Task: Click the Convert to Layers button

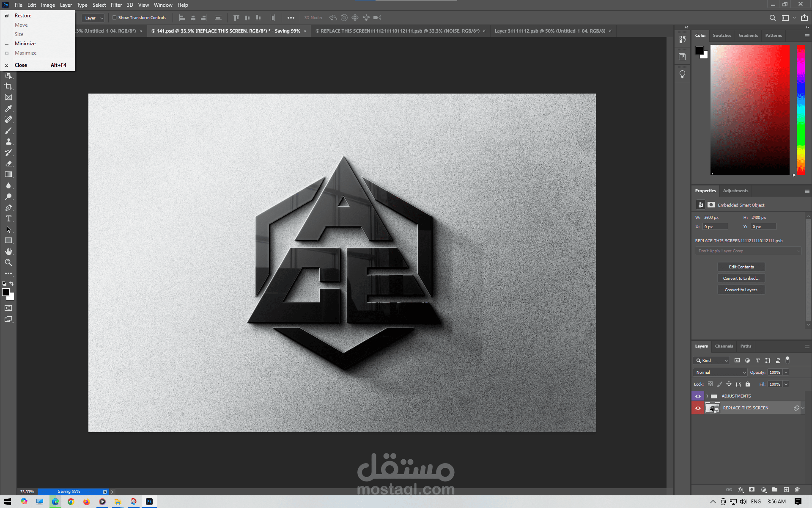Action: 741,290
